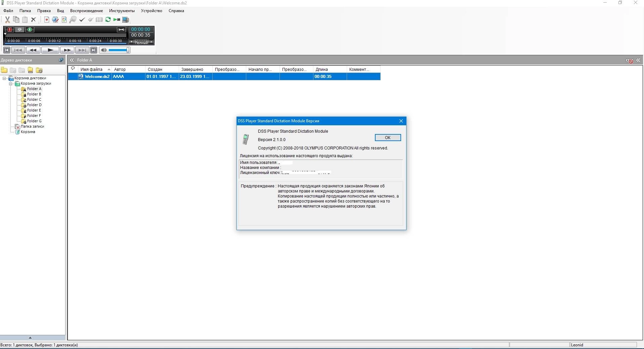This screenshot has width=644, height=349.
Task: Open the Папка menu
Action: (x=25, y=11)
